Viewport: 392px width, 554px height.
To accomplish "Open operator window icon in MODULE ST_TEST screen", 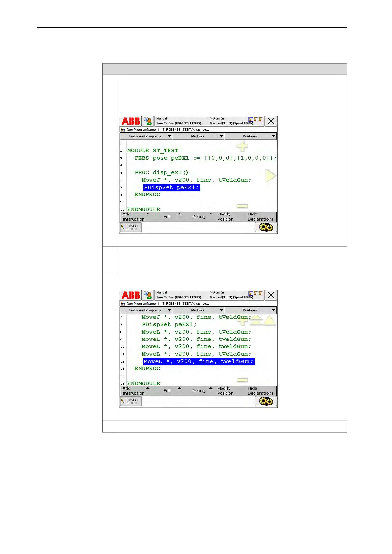I will click(x=148, y=121).
